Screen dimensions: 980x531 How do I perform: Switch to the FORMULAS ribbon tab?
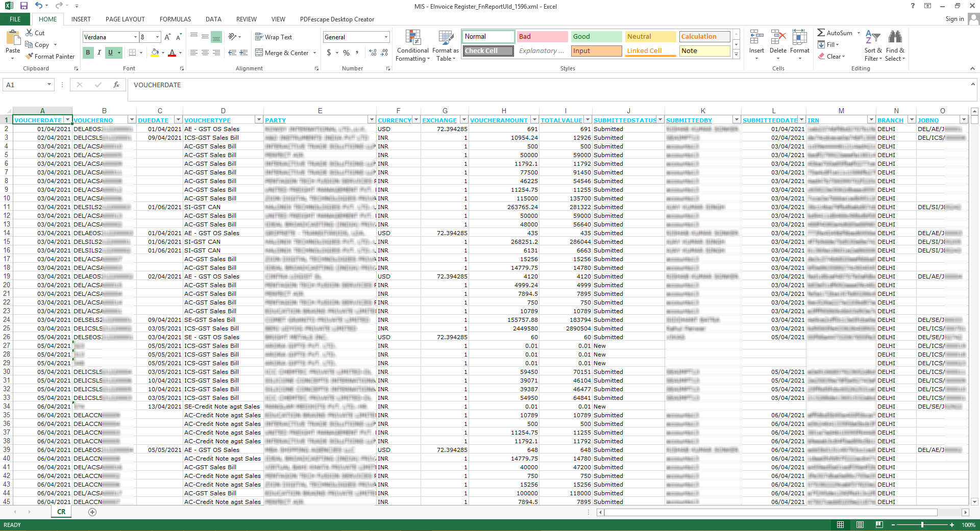[175, 19]
